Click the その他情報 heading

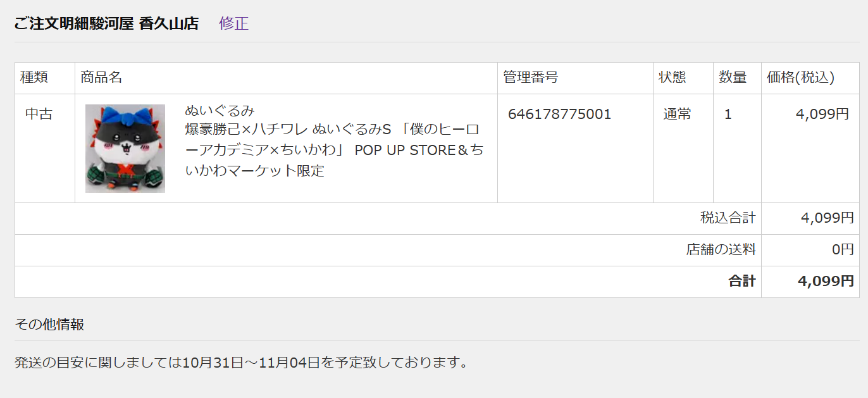pos(49,325)
